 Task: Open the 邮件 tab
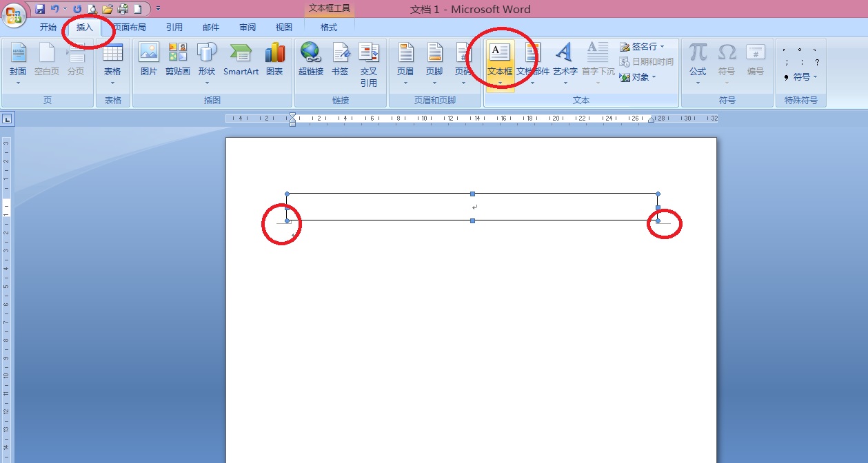tap(211, 28)
